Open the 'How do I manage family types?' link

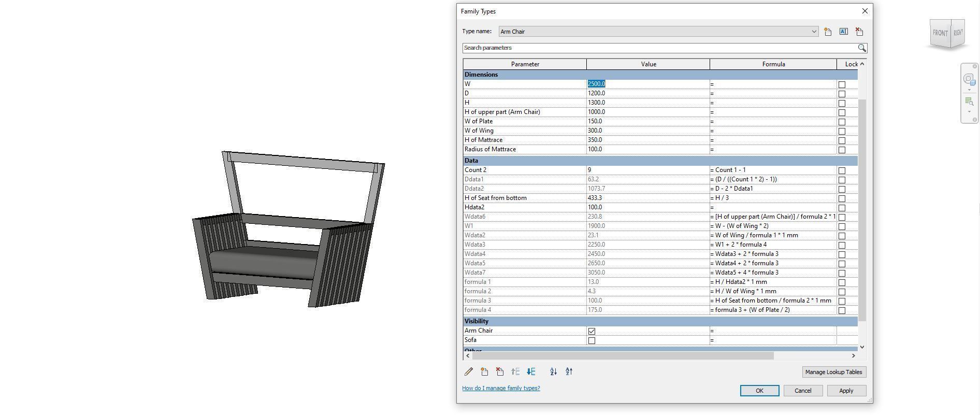501,388
